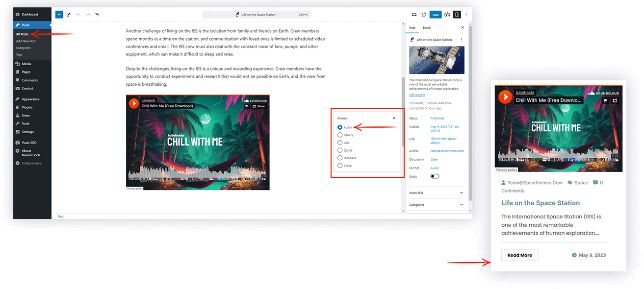Toggle the settings sidebar panel icon

click(x=457, y=15)
